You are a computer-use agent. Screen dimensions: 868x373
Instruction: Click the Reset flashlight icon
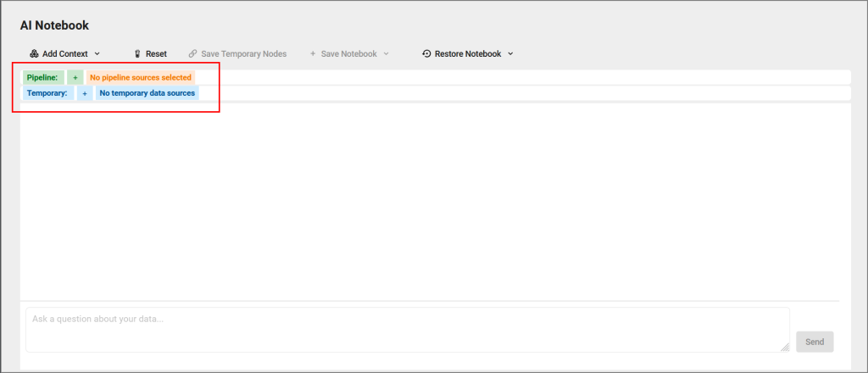tap(138, 53)
